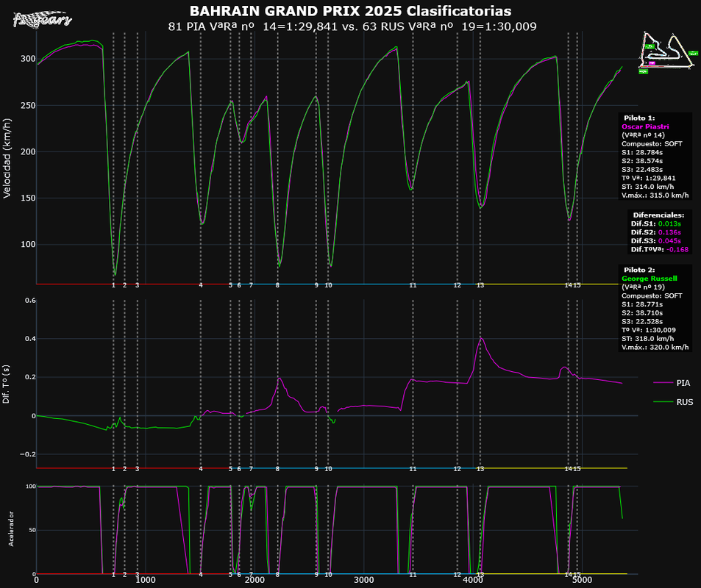Screen dimensions: 701x588
Task: Open the Bahrain circuit map thumbnail
Action: [667, 52]
